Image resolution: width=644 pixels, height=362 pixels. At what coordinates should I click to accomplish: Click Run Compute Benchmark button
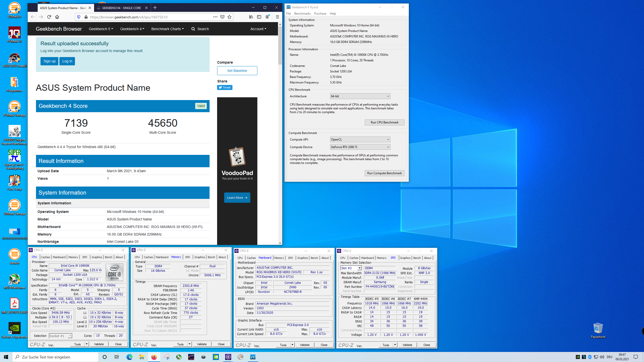tap(384, 173)
